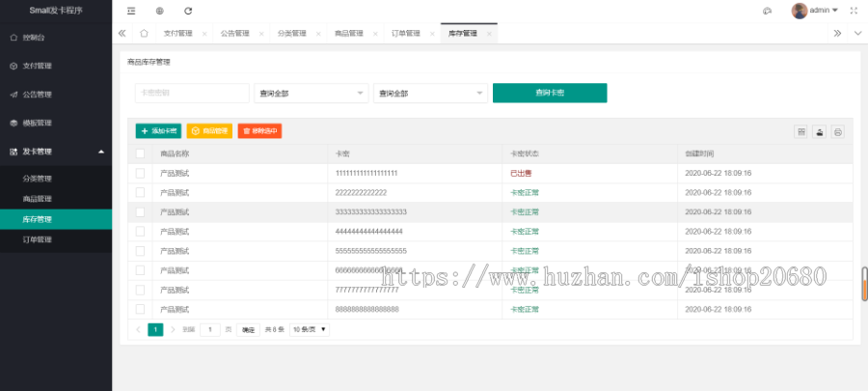Image resolution: width=868 pixels, height=391 pixels.
Task: Switch to the 支付管理 tab
Action: 178,33
